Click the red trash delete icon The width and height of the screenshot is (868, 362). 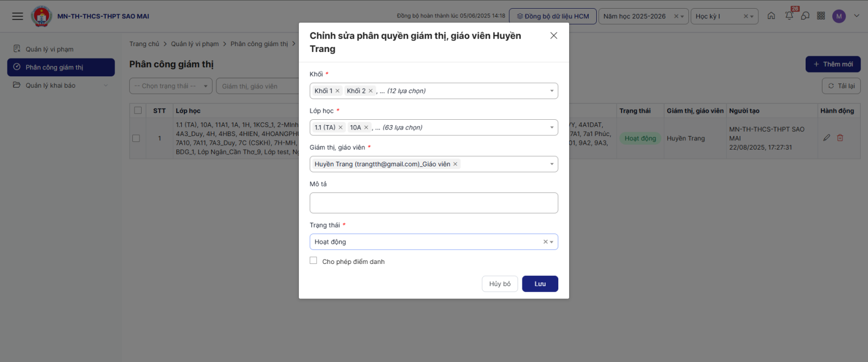840,138
